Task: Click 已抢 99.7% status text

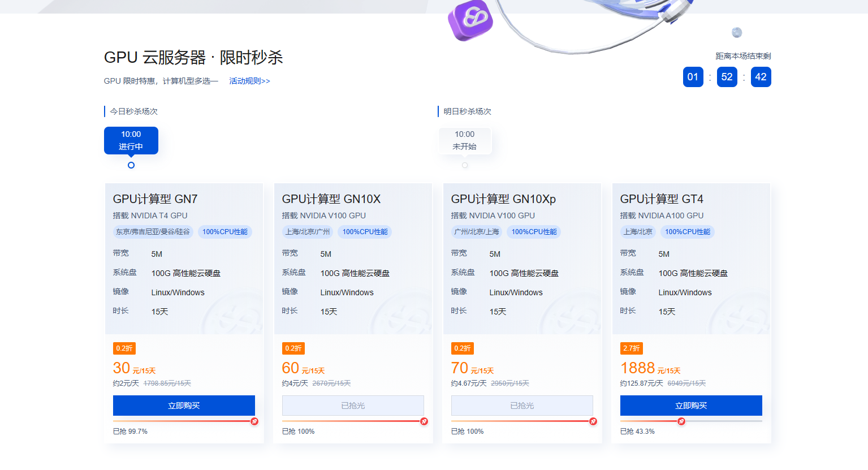Action: pyautogui.click(x=130, y=432)
